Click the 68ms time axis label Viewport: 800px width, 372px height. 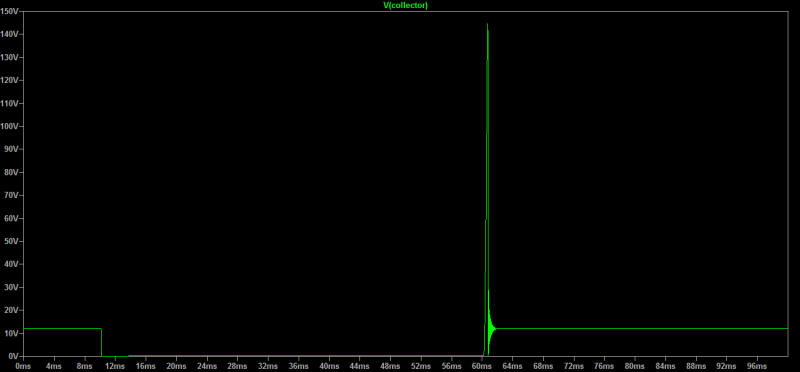click(543, 366)
